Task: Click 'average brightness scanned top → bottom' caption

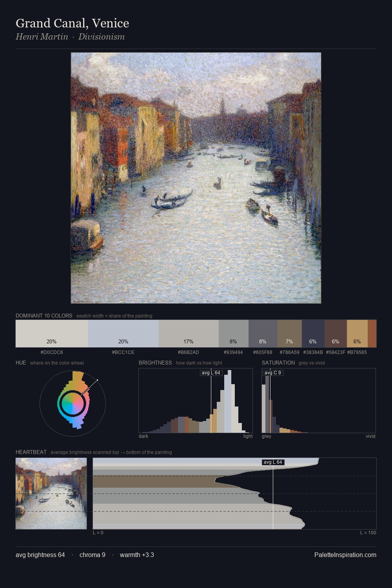Action: tap(111, 452)
